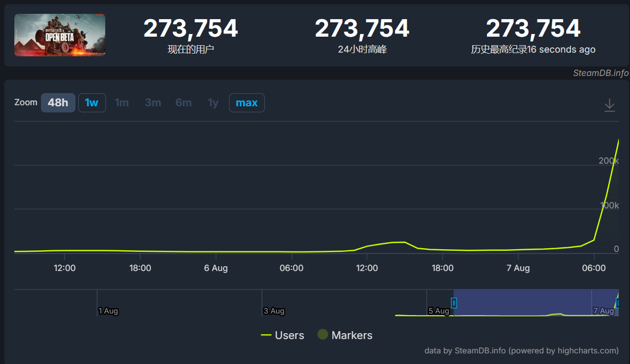The image size is (630, 364).
Task: Click the 24-hour peak value 273,754
Action: coord(362,29)
